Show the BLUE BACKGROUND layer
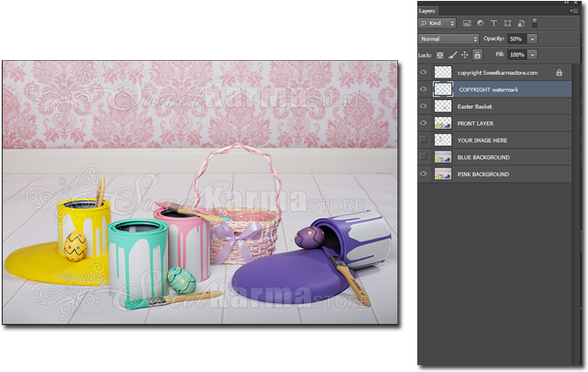588x372 pixels. (x=423, y=156)
